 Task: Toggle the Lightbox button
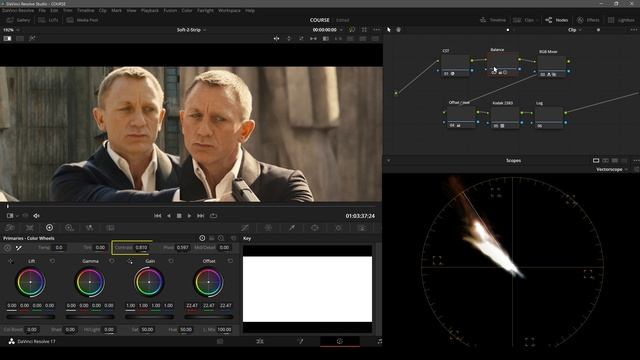click(621, 20)
